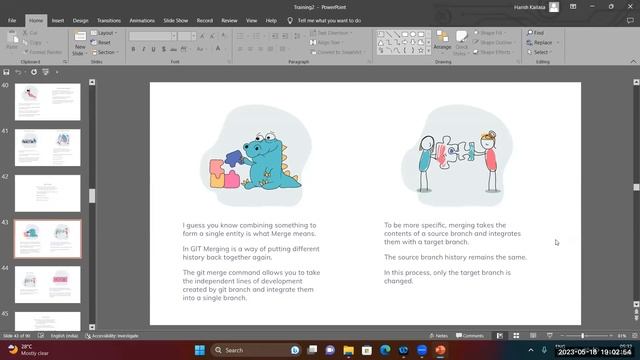The image size is (640, 360).
Task: Click the Notes button in status bar
Action: pyautogui.click(x=439, y=336)
